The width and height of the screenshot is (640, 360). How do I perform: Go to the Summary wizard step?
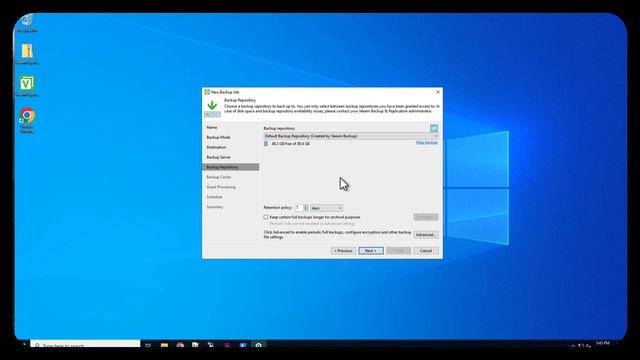click(x=215, y=207)
